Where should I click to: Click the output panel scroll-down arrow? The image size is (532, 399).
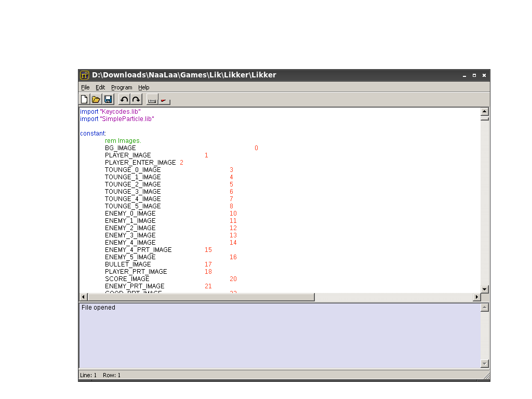point(485,364)
